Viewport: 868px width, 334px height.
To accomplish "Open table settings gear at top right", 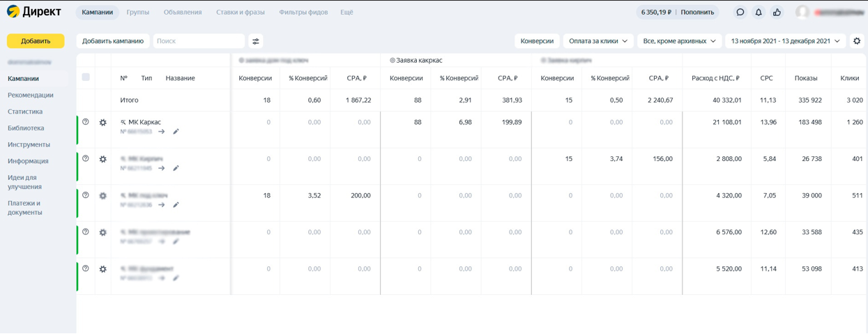I will pos(857,41).
